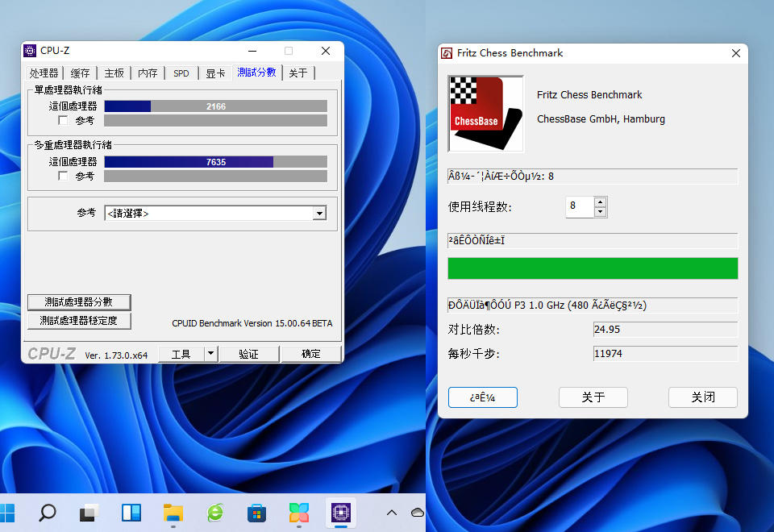The image size is (774, 532).
Task: Open the 关于 tab in CPU-Z
Action: (x=298, y=73)
